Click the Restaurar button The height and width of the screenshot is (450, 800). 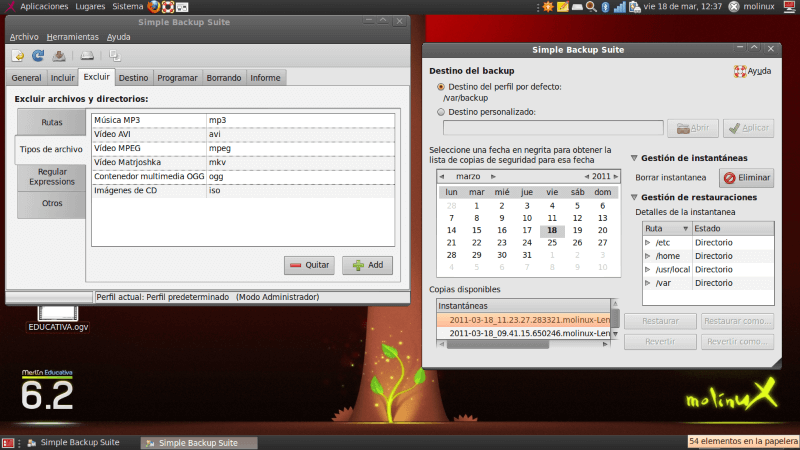(660, 321)
